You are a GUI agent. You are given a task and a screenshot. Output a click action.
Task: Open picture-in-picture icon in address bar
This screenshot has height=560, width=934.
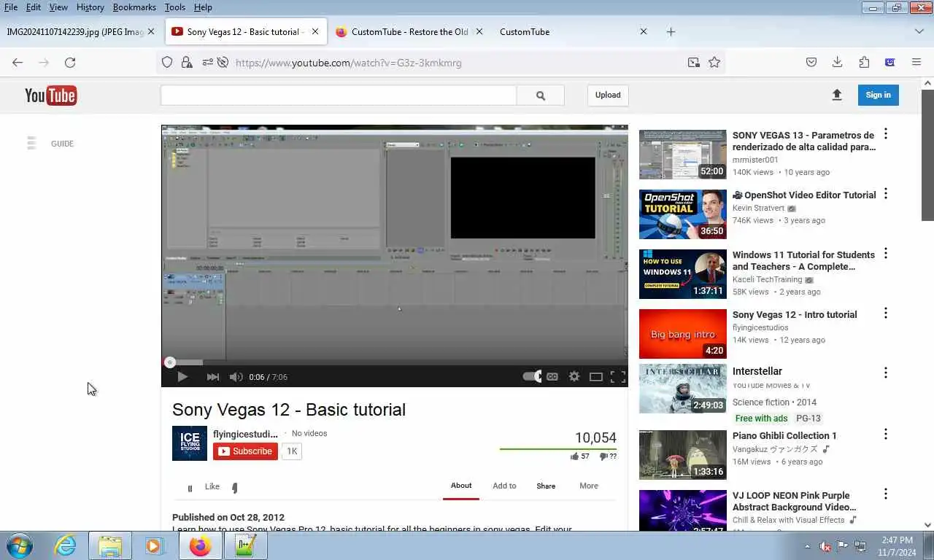(694, 63)
